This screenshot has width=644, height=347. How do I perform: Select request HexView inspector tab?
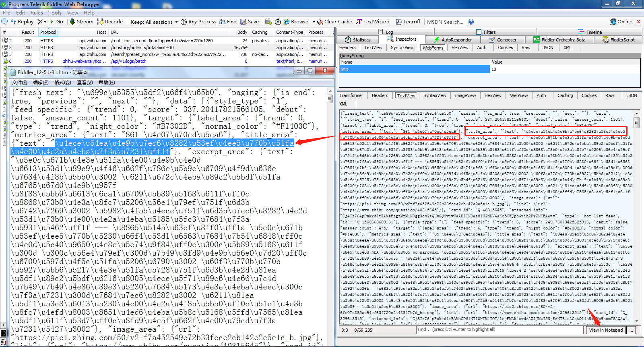point(460,48)
